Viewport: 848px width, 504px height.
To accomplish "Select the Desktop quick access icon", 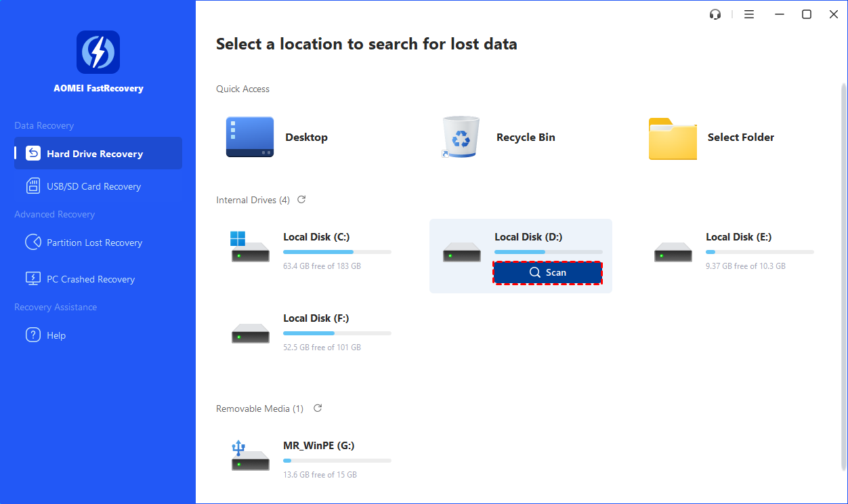I will (250, 138).
